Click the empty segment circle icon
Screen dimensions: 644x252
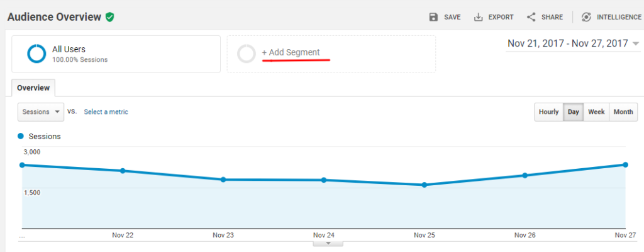point(247,54)
